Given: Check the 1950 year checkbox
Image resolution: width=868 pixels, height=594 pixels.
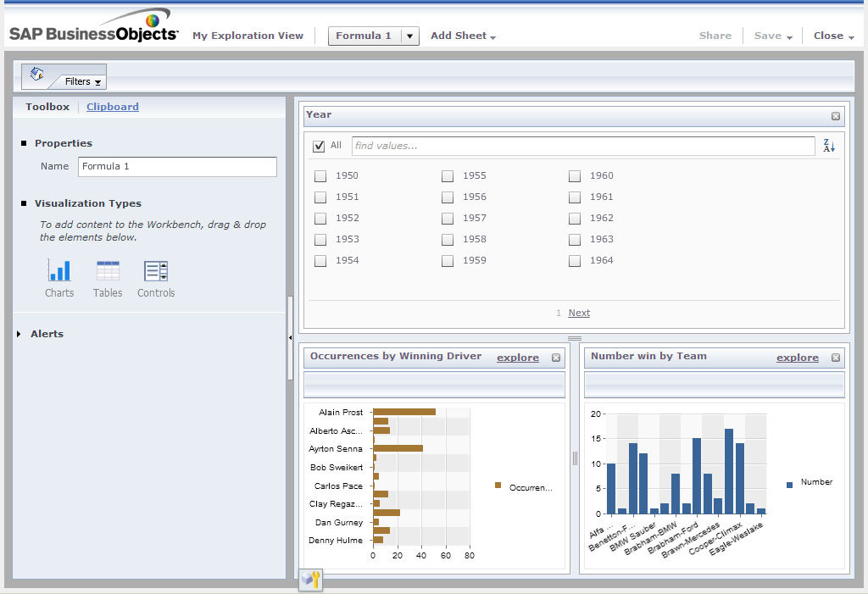Looking at the screenshot, I should pyautogui.click(x=320, y=176).
